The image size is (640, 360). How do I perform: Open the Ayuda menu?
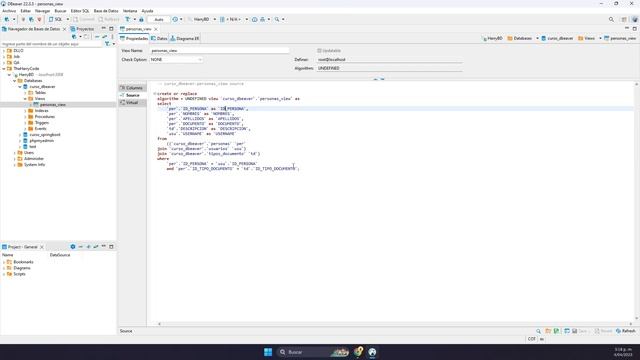(147, 11)
